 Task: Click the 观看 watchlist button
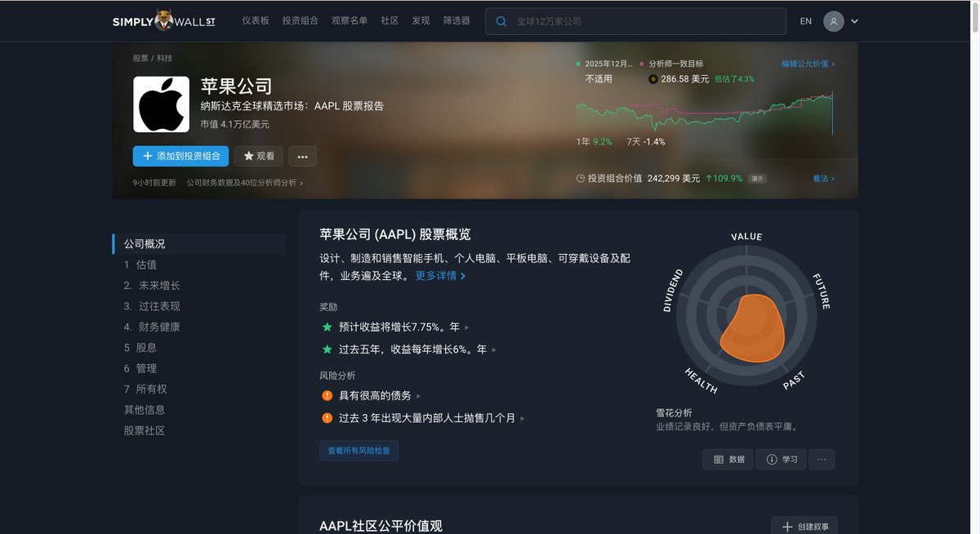click(259, 156)
